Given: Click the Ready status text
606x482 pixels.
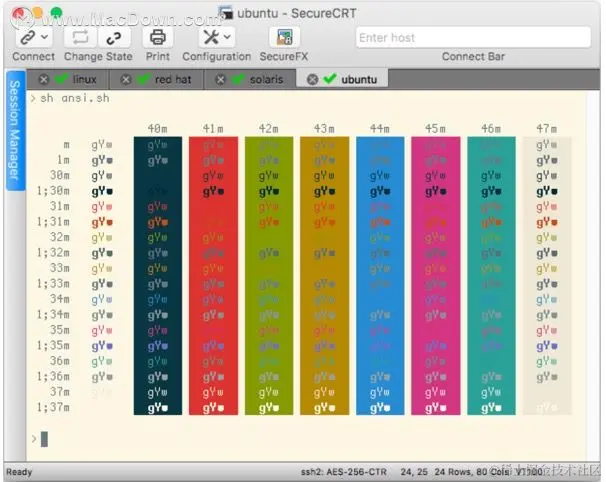Looking at the screenshot, I should pos(19,472).
